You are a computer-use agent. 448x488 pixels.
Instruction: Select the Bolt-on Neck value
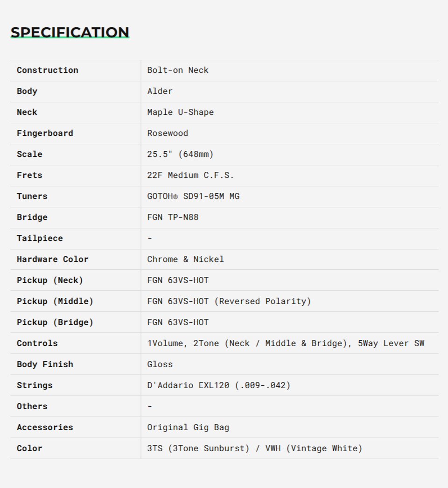(x=178, y=70)
